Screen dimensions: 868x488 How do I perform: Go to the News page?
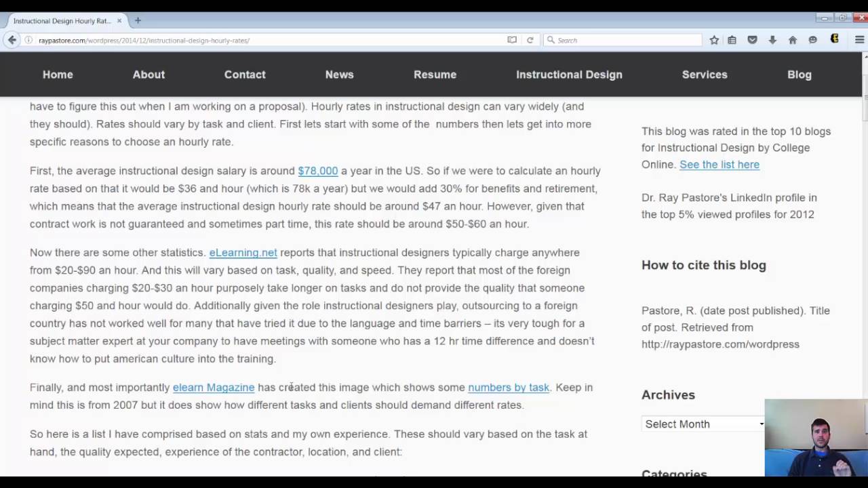tap(339, 75)
